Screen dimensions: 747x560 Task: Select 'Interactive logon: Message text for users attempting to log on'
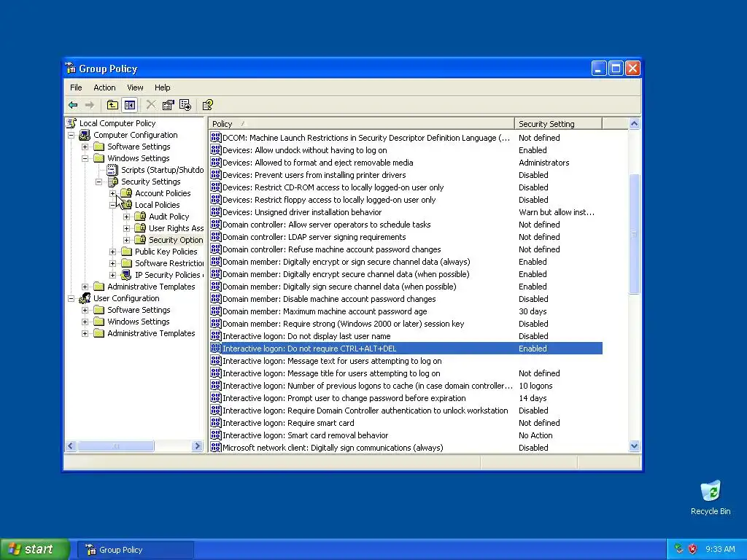pyautogui.click(x=332, y=360)
